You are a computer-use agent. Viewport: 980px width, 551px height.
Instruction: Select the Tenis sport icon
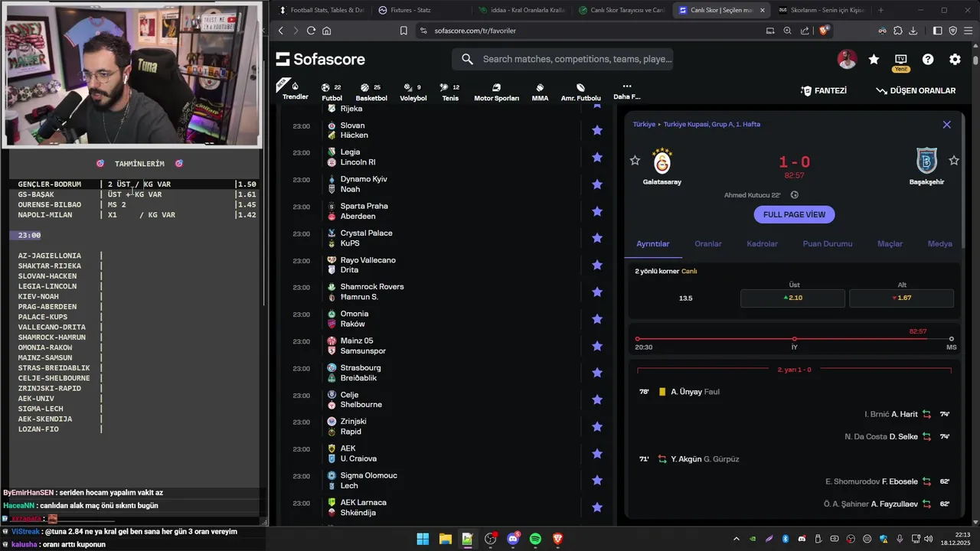click(x=449, y=92)
